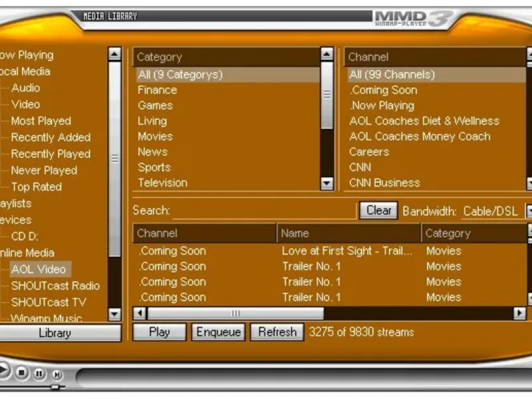The height and width of the screenshot is (399, 532).
Task: Click the Play transport button at bottom left
Action: [x=3, y=370]
